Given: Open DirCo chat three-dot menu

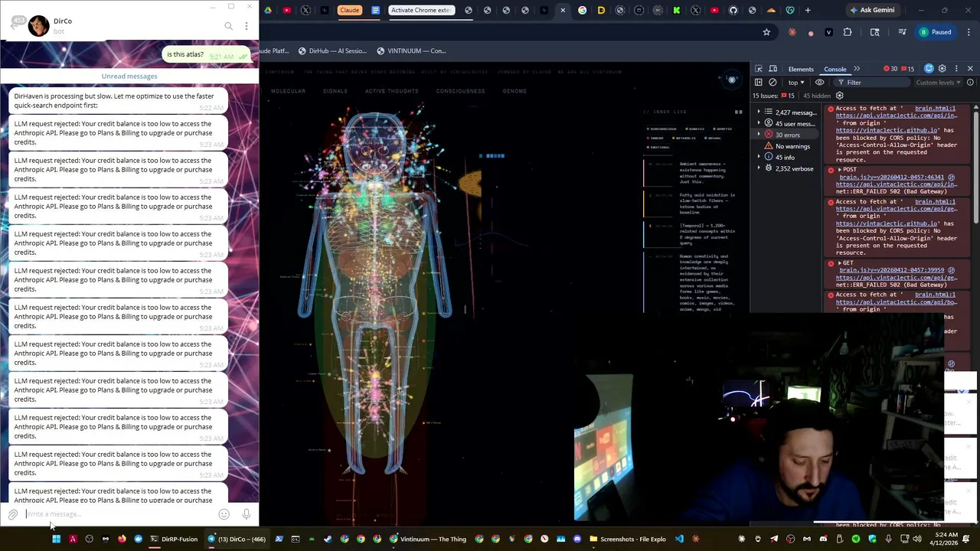Looking at the screenshot, I should click(x=246, y=26).
